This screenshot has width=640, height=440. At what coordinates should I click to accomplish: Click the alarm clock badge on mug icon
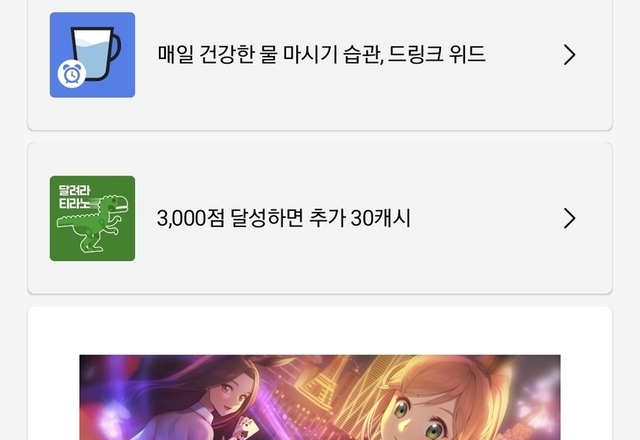(x=72, y=74)
